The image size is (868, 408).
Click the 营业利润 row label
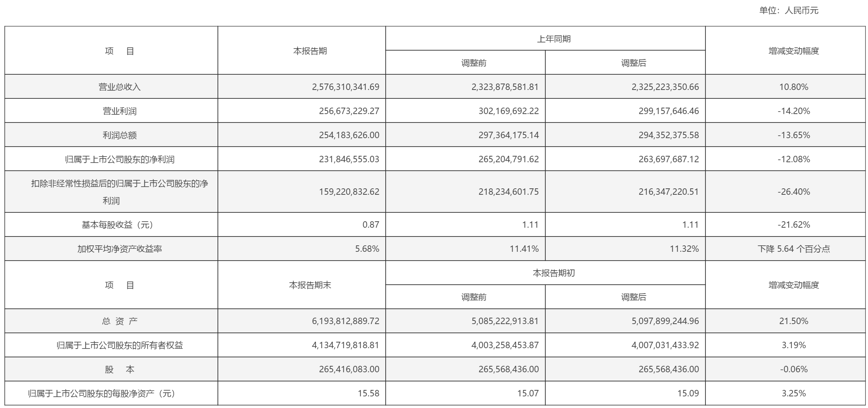(120, 111)
